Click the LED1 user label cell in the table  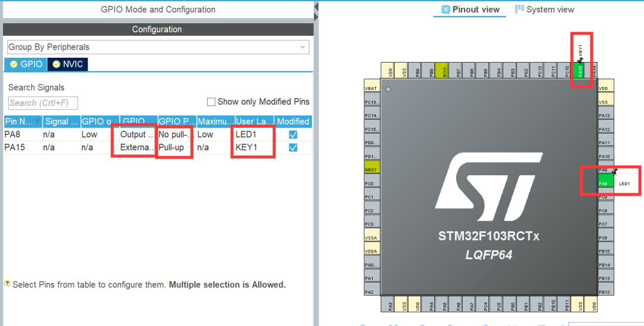(x=254, y=135)
